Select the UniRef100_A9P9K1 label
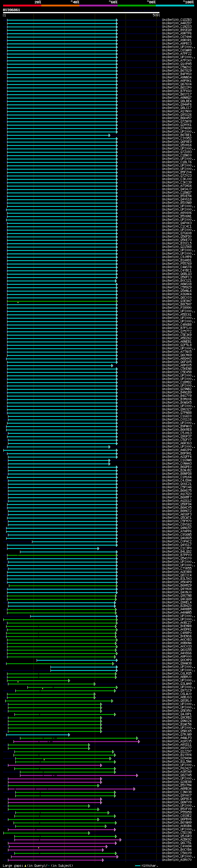 point(177,81)
